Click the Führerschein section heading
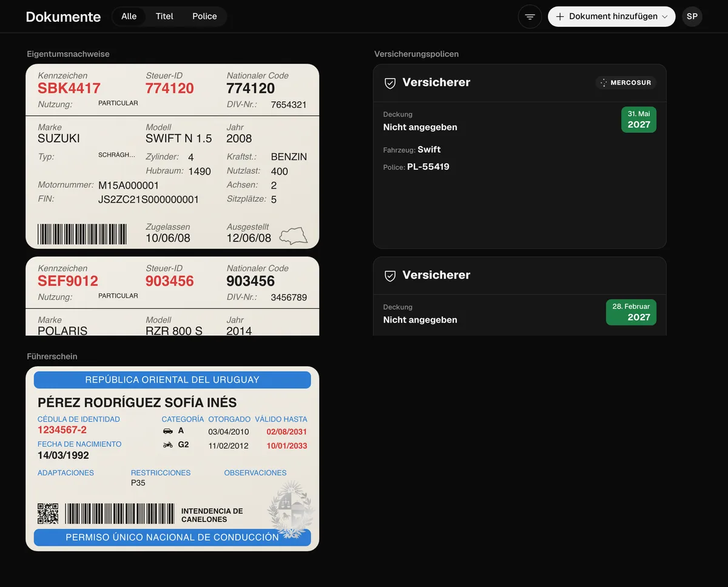This screenshot has width=728, height=587. (52, 357)
